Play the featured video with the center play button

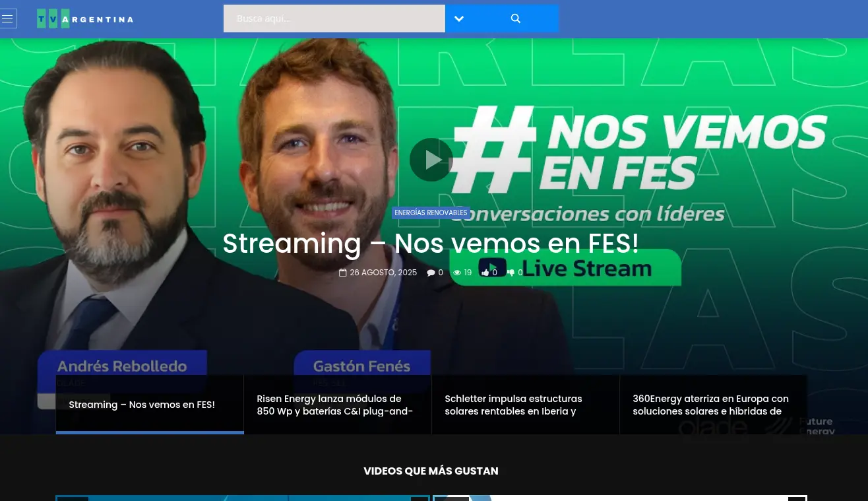(431, 160)
